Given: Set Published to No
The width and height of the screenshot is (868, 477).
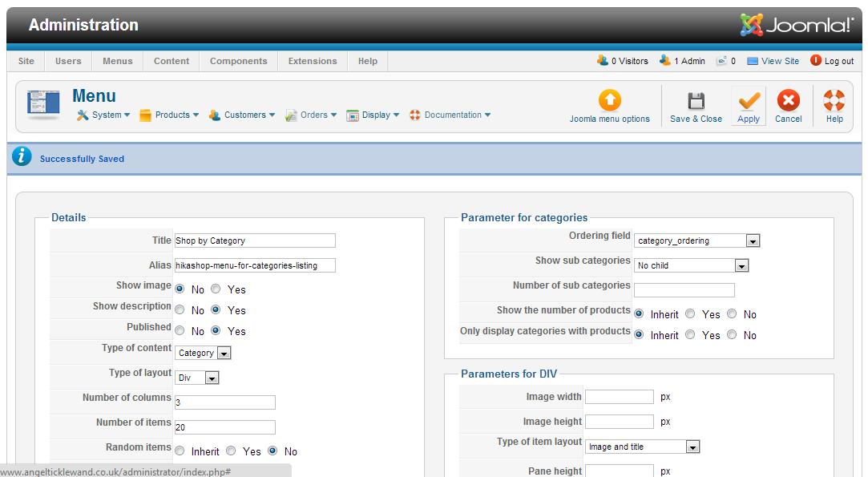Looking at the screenshot, I should click(180, 330).
